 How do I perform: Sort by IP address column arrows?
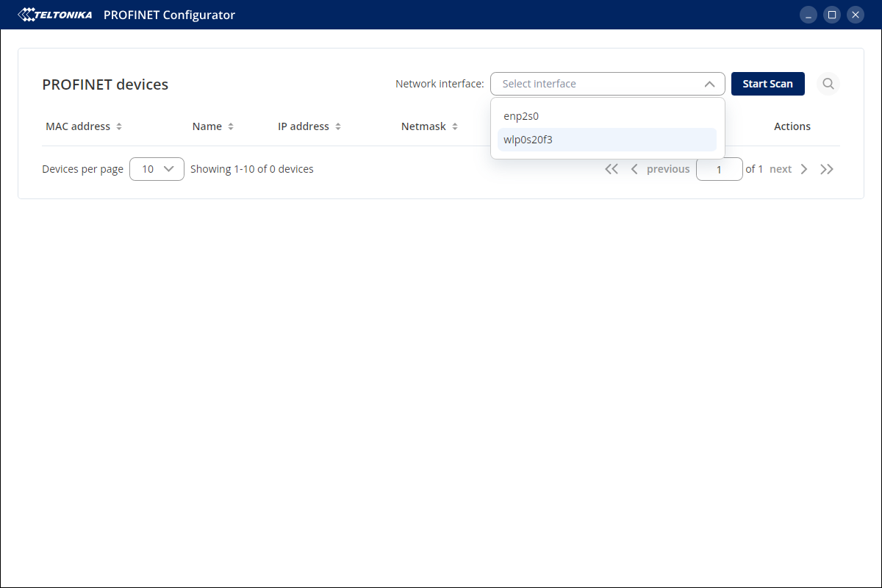pos(338,126)
